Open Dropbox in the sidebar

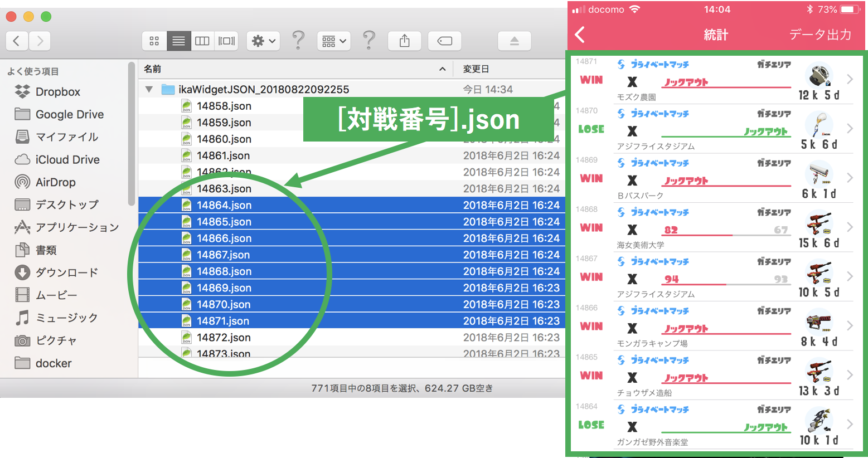57,92
